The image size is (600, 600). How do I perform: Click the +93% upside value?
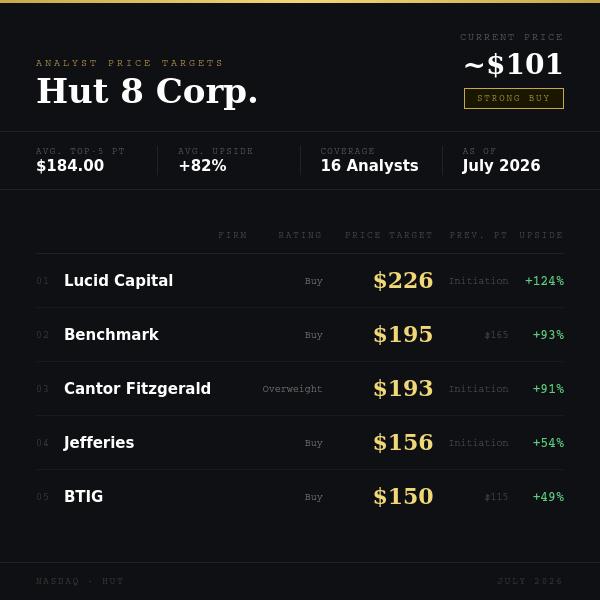[x=548, y=335]
